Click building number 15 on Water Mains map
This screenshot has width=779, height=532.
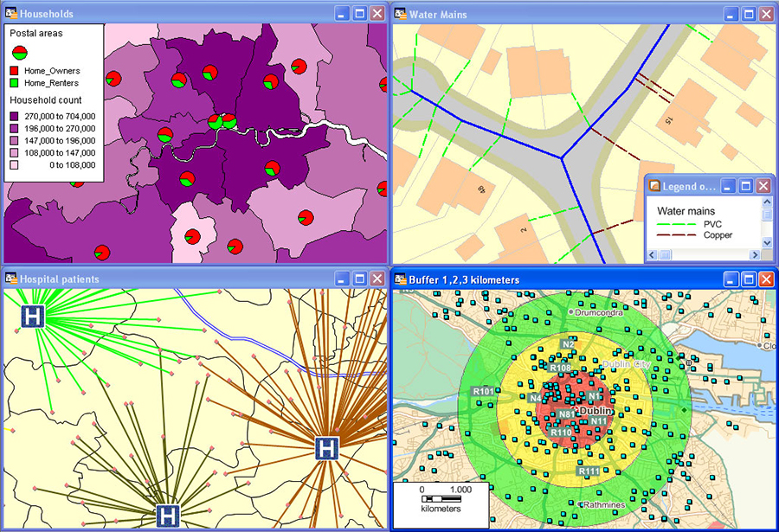(x=668, y=120)
